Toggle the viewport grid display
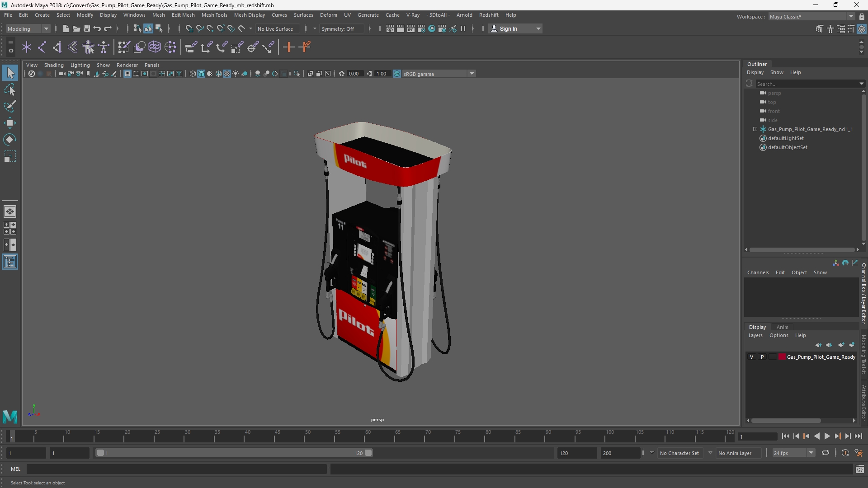Viewport: 868px width, 488px height. [x=127, y=74]
